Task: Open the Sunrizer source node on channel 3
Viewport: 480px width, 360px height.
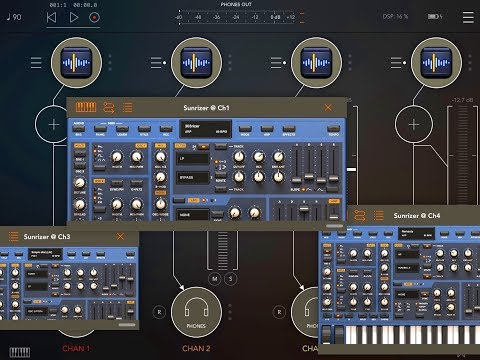Action: tap(316, 63)
